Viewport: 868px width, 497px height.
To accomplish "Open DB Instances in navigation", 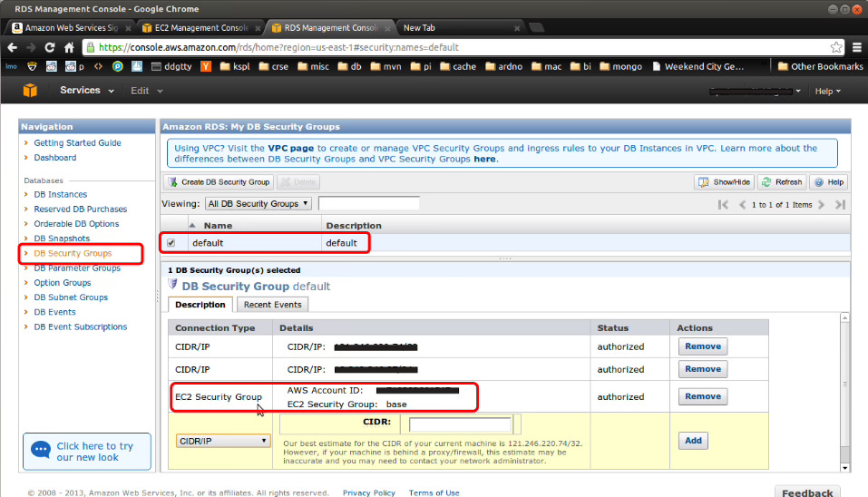I will click(x=61, y=194).
